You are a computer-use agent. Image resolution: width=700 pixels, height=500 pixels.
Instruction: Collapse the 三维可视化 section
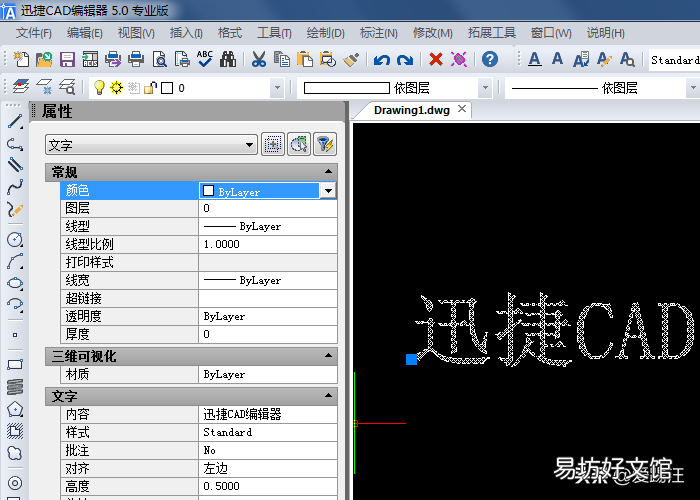328,356
